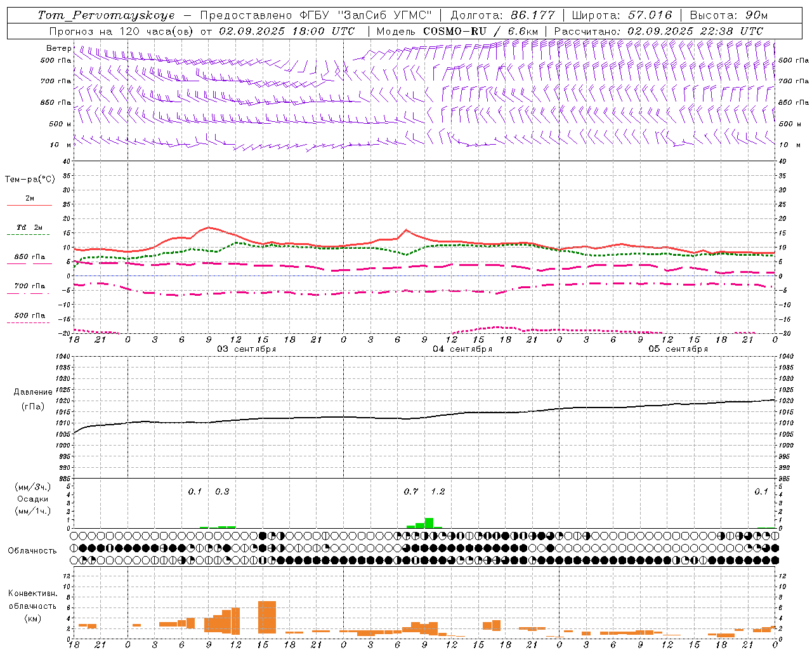Click the Тем-ра(°C) axis title
The image size is (812, 650).
coord(30,180)
